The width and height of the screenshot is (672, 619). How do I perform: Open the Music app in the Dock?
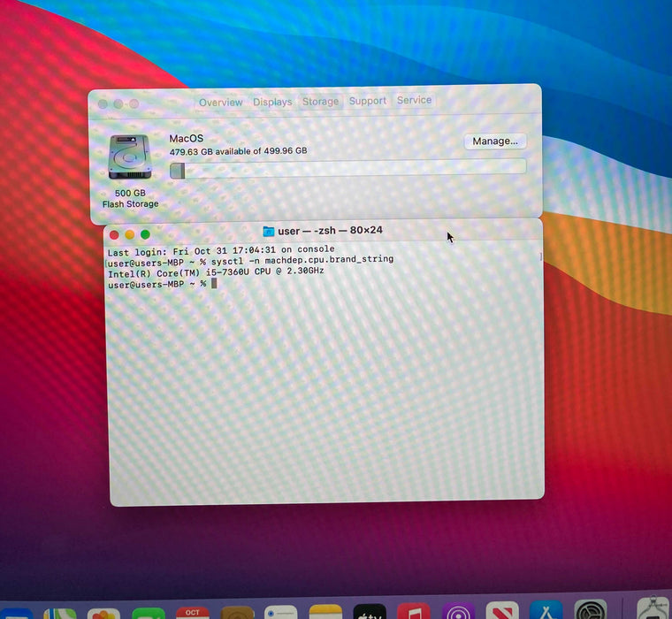coord(414,612)
